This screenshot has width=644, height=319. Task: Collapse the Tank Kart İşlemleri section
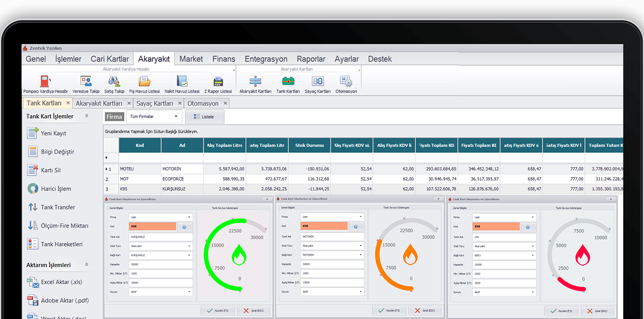pyautogui.click(x=87, y=117)
